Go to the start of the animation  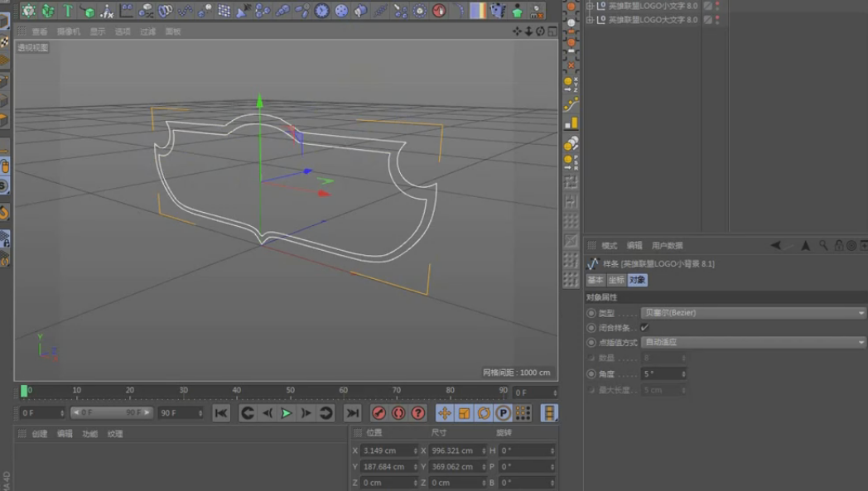pyautogui.click(x=221, y=413)
